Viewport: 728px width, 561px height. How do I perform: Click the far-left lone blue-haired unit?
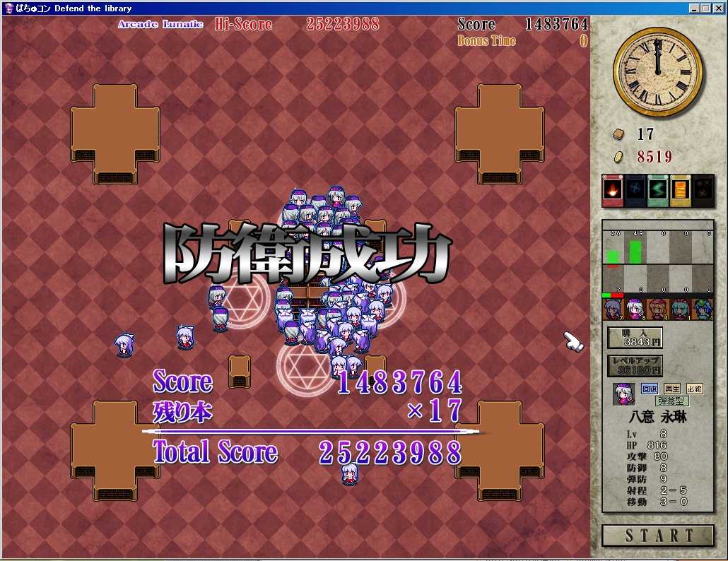124,346
